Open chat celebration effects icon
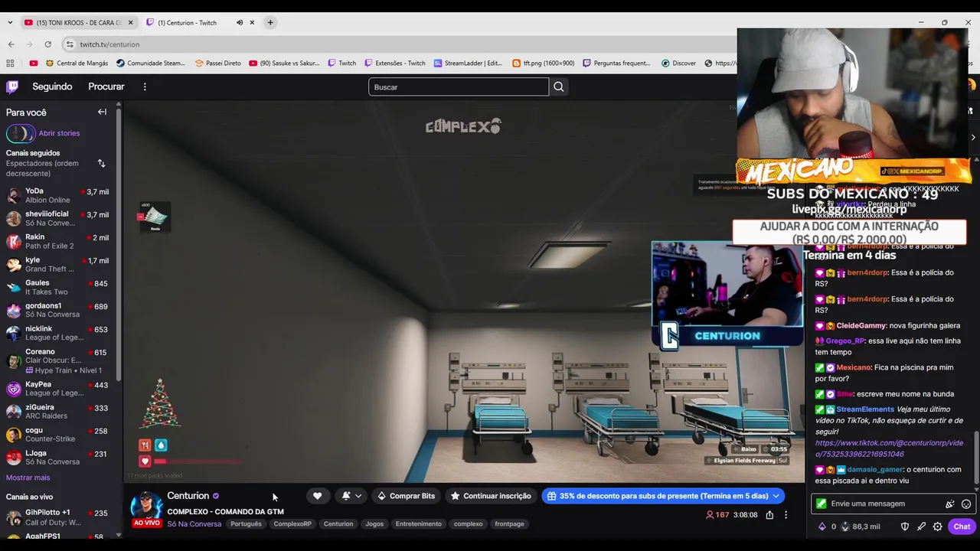This screenshot has height=551, width=980. click(x=950, y=504)
